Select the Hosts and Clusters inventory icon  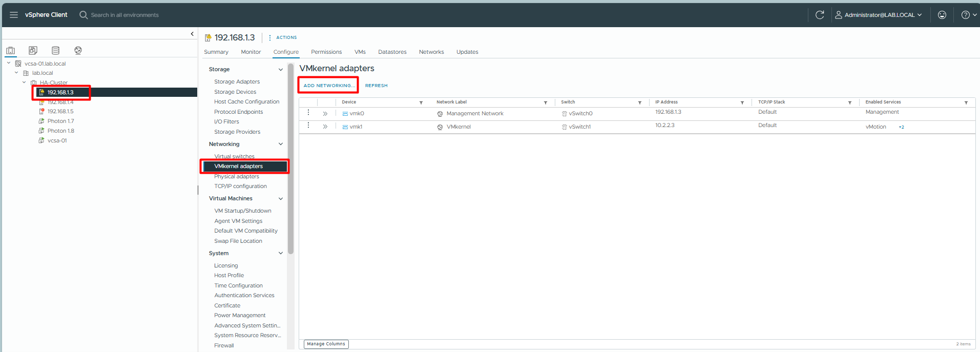[11, 50]
